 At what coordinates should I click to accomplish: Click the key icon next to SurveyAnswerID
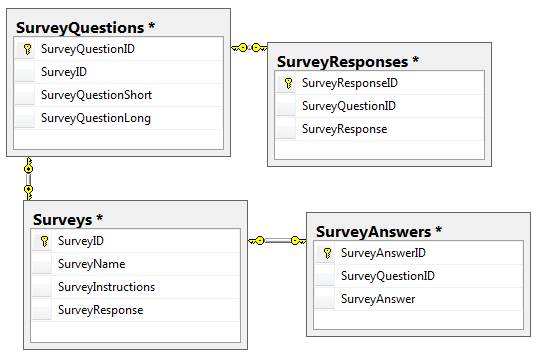point(327,253)
